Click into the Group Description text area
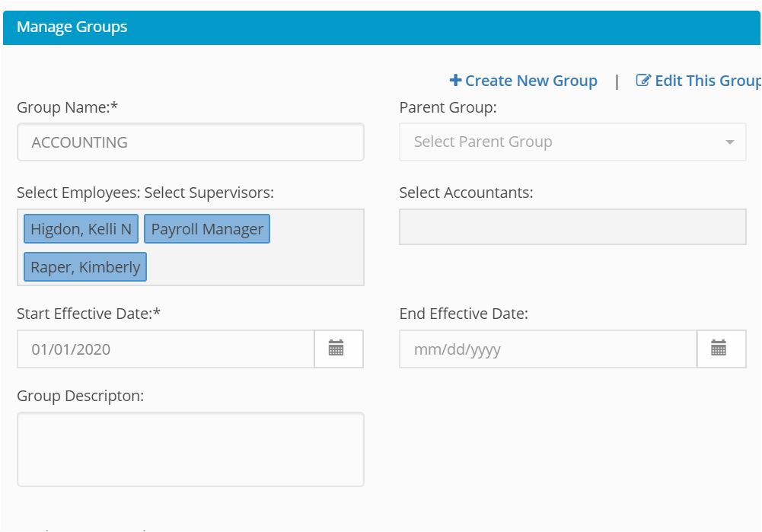The height and width of the screenshot is (532, 762). (x=190, y=449)
